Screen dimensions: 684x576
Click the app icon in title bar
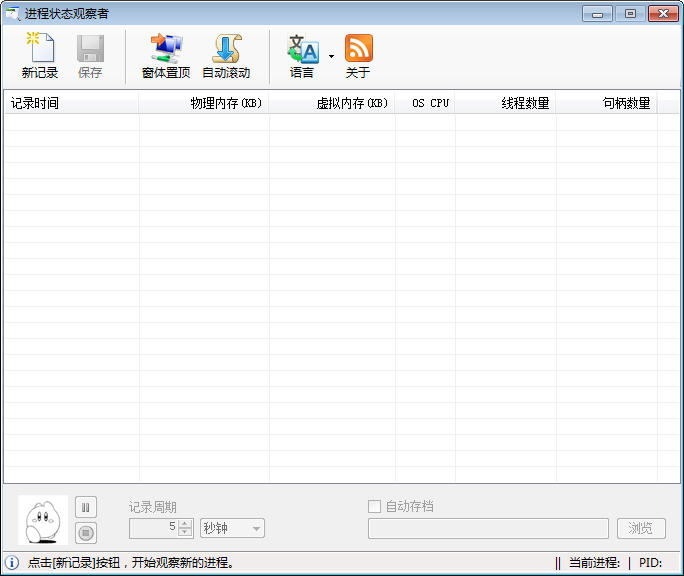click(13, 14)
